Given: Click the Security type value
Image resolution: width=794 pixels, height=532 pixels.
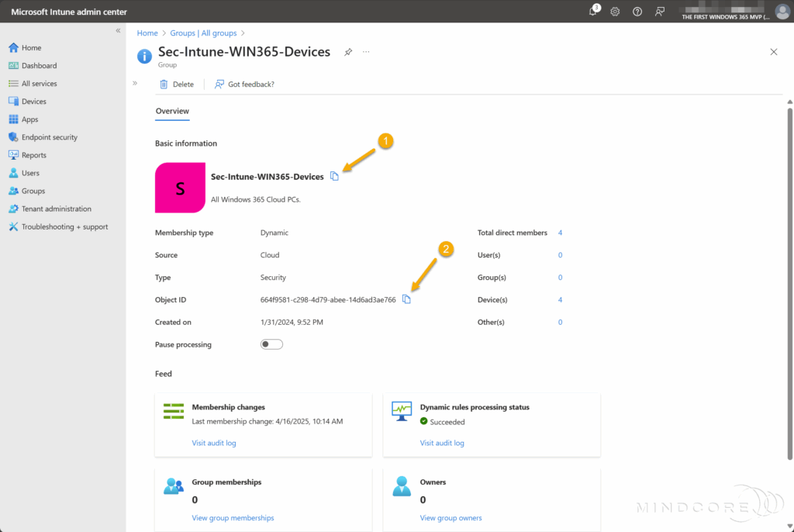Looking at the screenshot, I should (x=273, y=278).
